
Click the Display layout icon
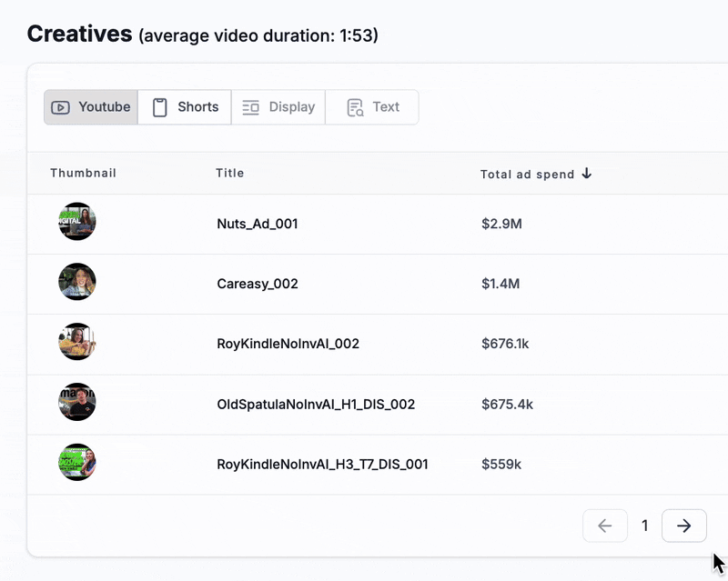click(251, 107)
